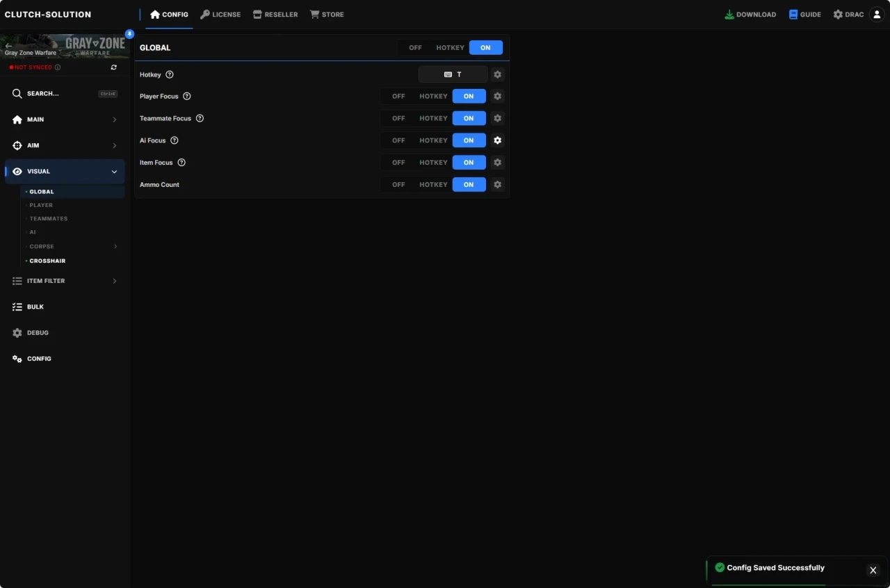Screen dimensions: 890x588
Task: Click the back arrow above Gray Zone Warfare
Action: click(x=8, y=45)
